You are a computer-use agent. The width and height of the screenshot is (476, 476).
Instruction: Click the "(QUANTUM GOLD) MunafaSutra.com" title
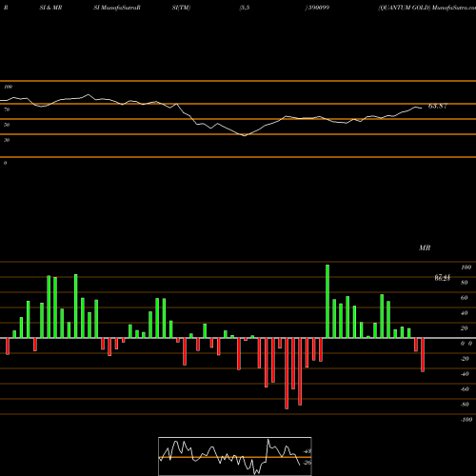(x=426, y=8)
